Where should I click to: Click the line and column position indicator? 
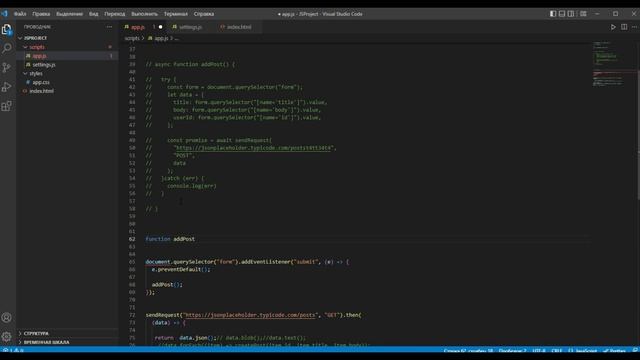(x=468, y=351)
